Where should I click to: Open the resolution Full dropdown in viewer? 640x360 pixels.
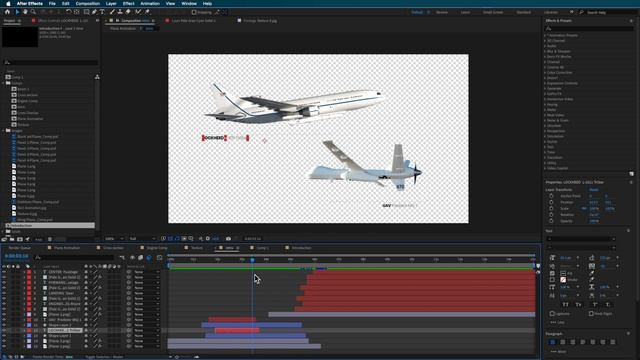pos(142,238)
